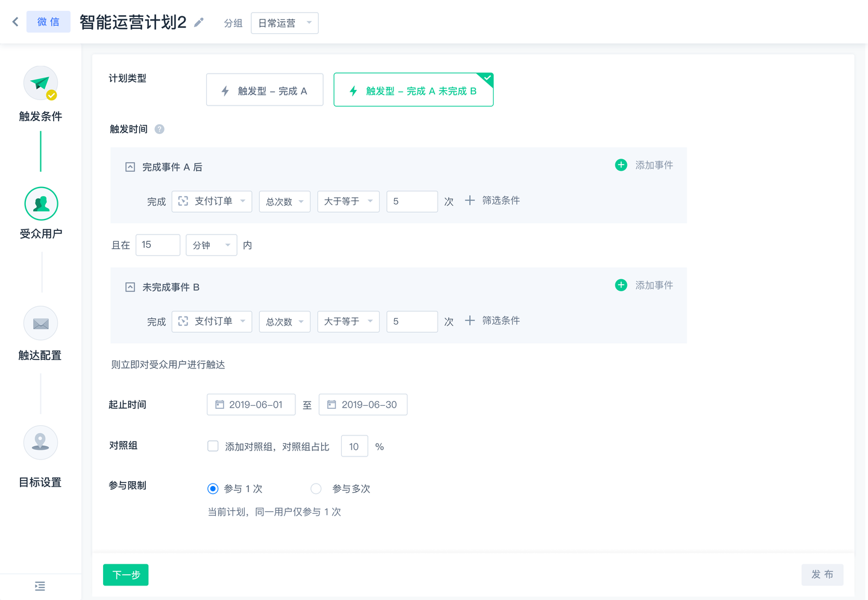Add event to 完成事件 A section
Viewport: 868px width, 600px height.
click(644, 165)
